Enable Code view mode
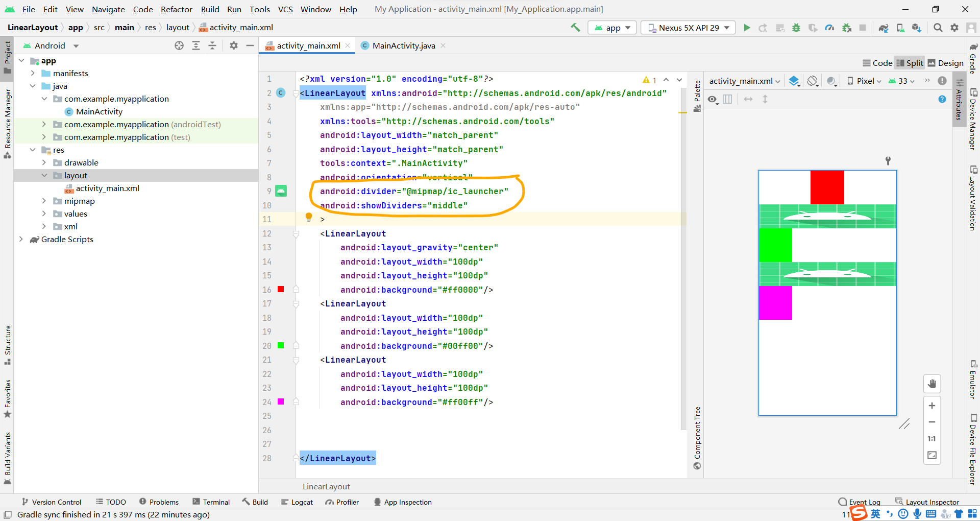The width and height of the screenshot is (980, 521). [x=877, y=62]
